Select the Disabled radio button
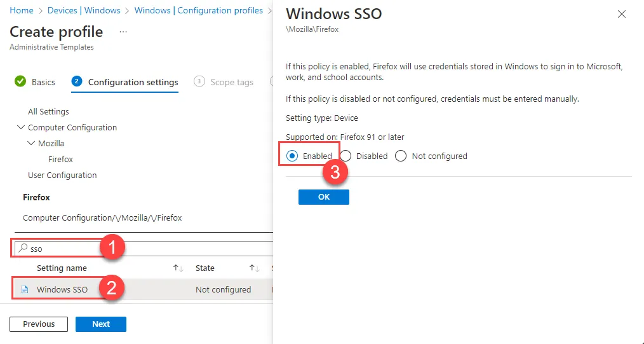 tap(345, 156)
